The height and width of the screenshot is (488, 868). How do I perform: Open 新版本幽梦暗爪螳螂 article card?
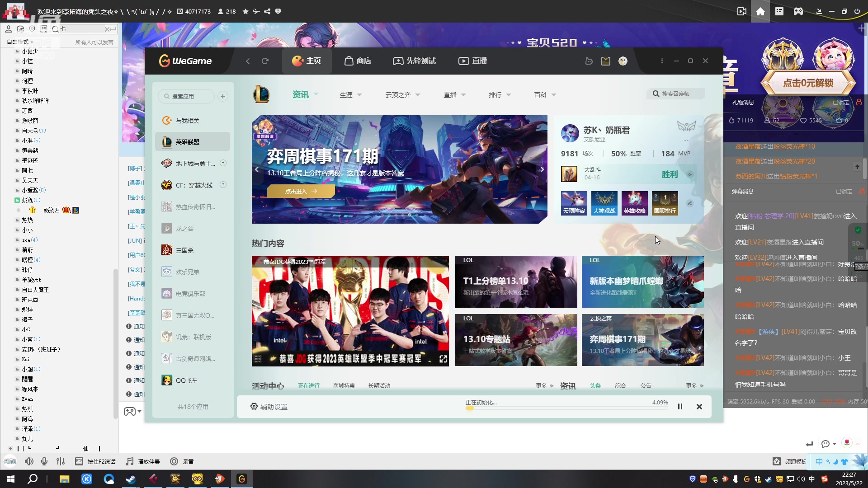pyautogui.click(x=643, y=282)
